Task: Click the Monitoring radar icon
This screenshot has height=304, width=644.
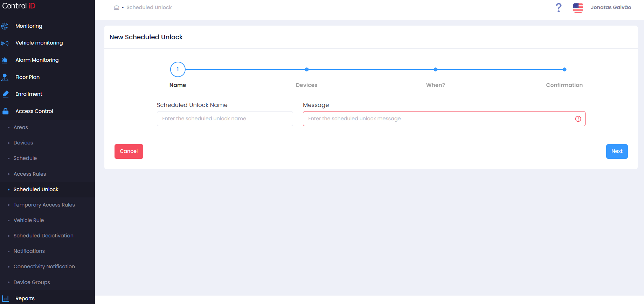Action: click(x=5, y=26)
